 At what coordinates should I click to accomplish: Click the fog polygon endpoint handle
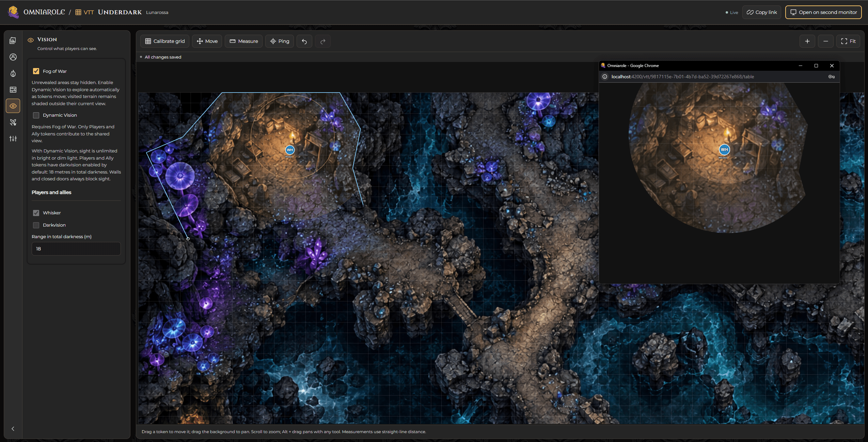(188, 239)
